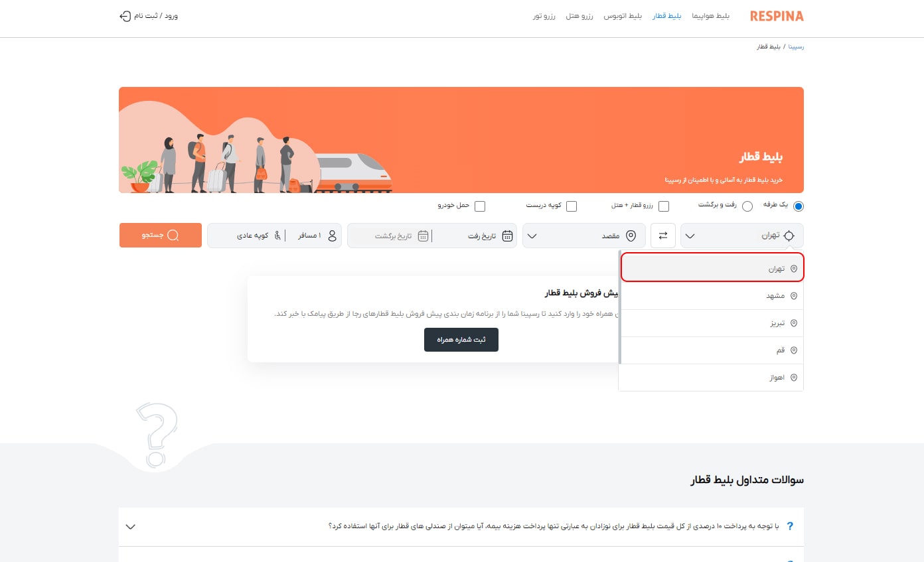Check the کوپه دربست option
The width and height of the screenshot is (924, 562).
pyautogui.click(x=572, y=206)
